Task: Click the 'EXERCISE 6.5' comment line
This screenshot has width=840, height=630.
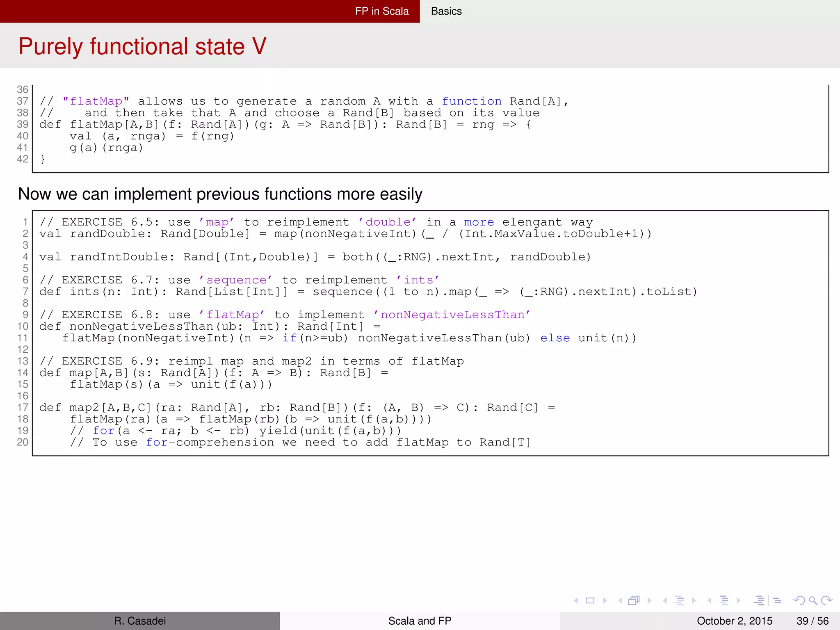Action: [316, 222]
